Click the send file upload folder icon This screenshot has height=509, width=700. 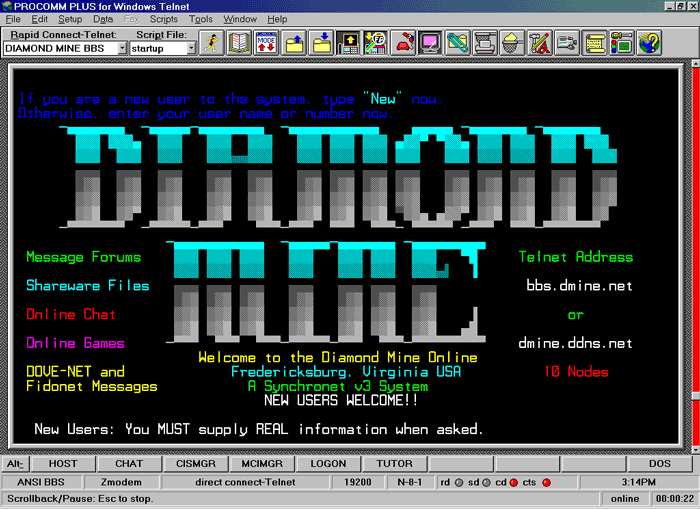[295, 42]
